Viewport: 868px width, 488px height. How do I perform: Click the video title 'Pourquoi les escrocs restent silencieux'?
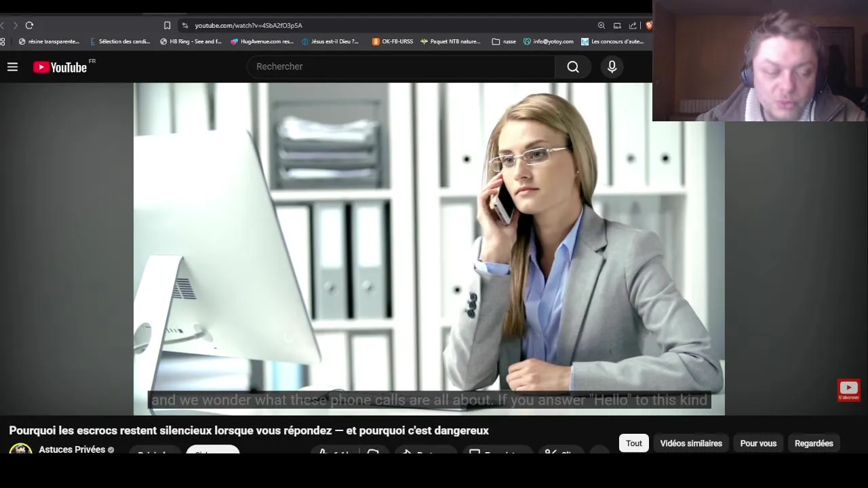(x=249, y=430)
